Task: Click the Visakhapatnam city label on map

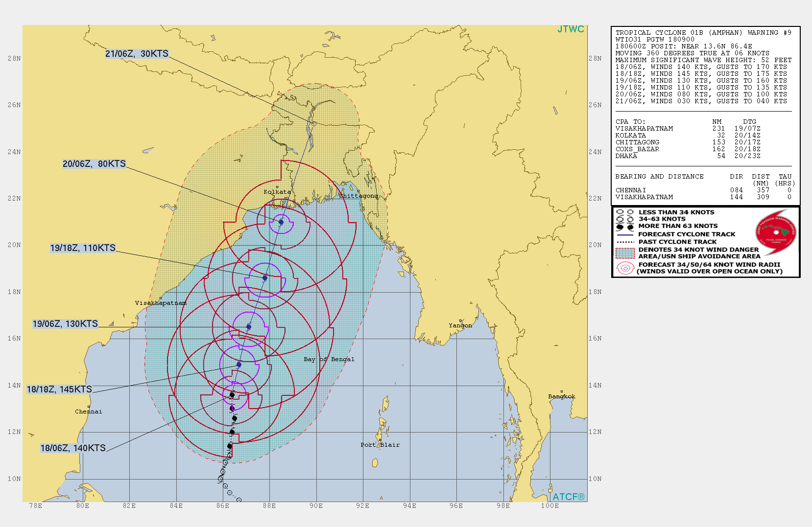Action: click(161, 303)
